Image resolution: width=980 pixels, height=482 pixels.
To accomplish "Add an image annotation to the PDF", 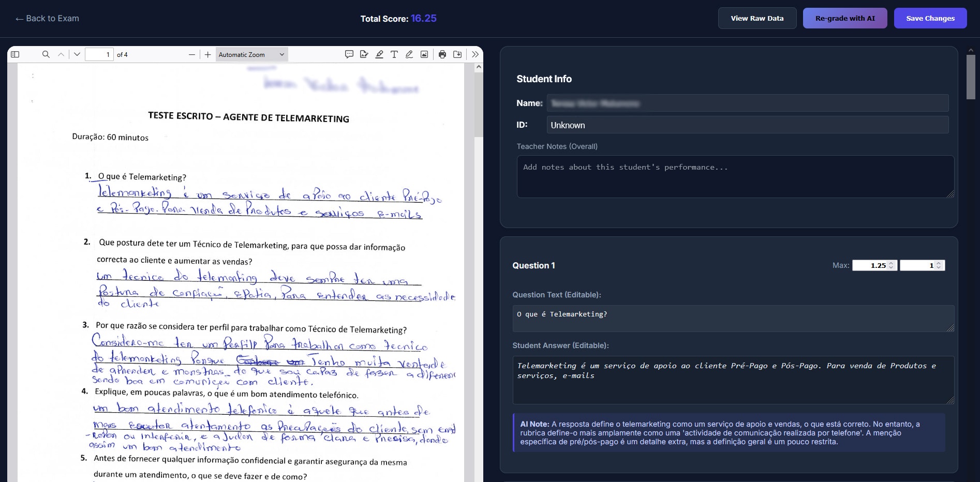I will click(x=424, y=54).
